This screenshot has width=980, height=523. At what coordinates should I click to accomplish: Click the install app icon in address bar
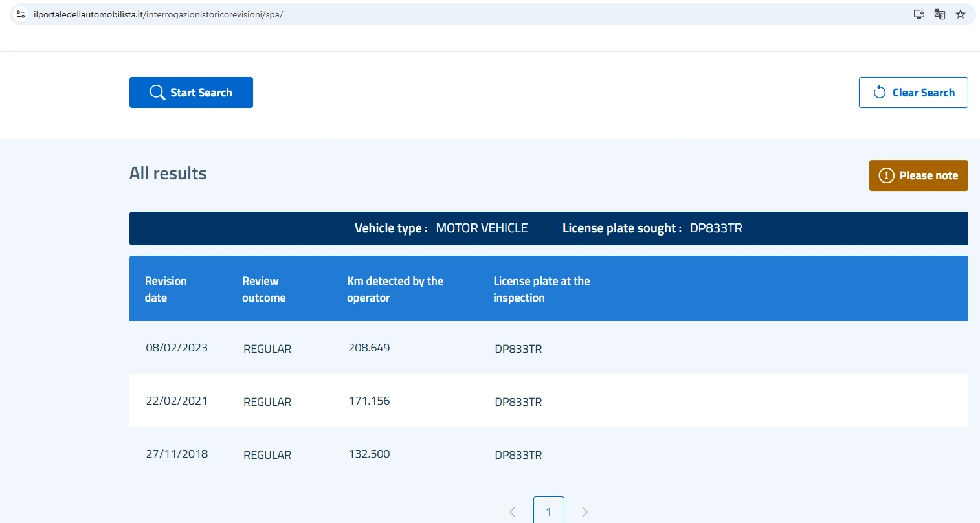tap(919, 14)
